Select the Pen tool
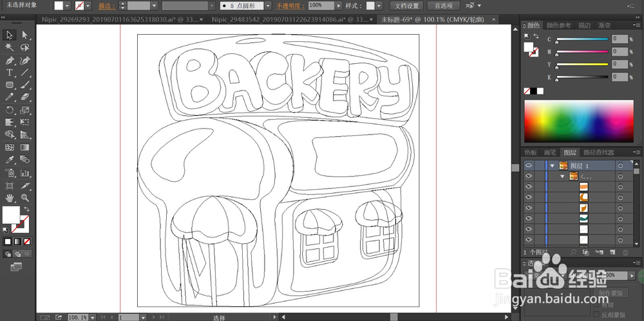 (10, 60)
